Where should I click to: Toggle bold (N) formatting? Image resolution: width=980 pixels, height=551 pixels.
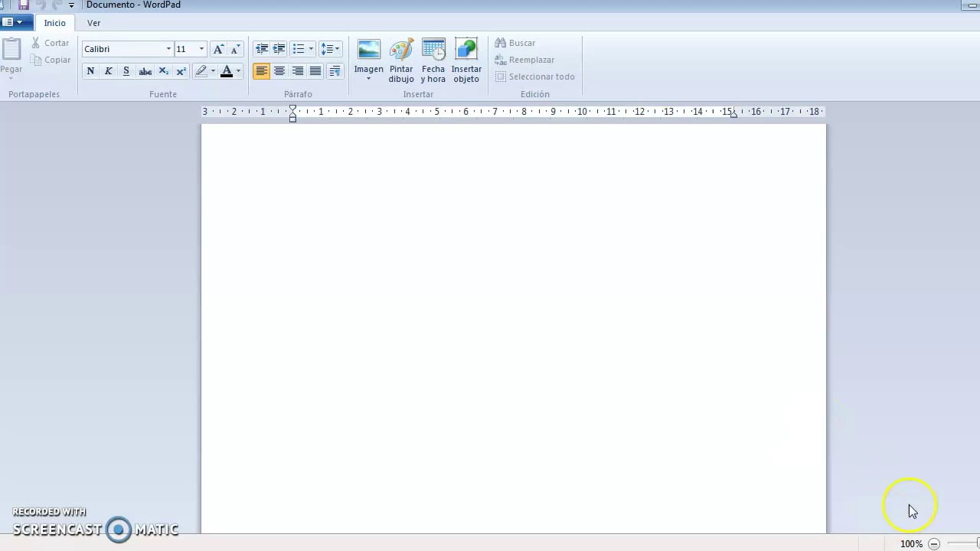90,71
